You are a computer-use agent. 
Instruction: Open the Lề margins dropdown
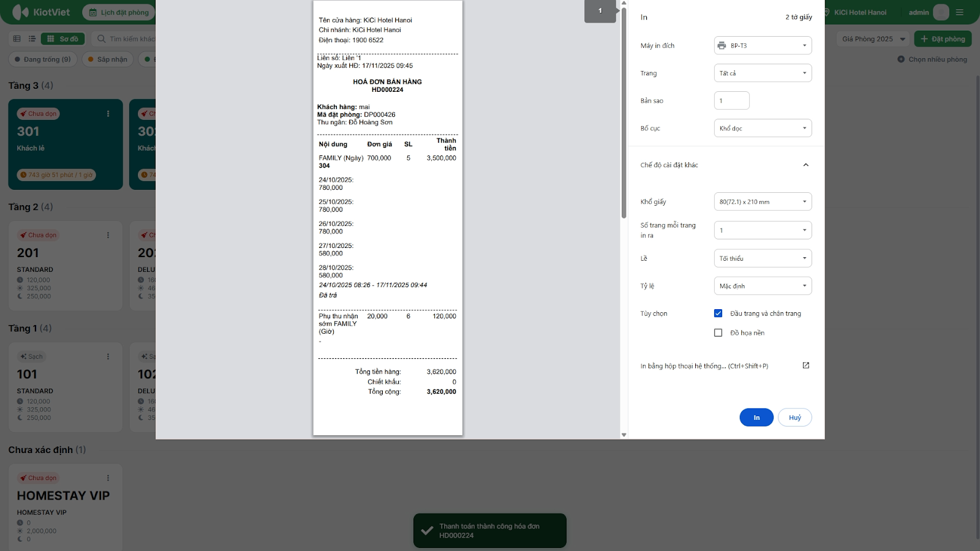click(x=763, y=258)
